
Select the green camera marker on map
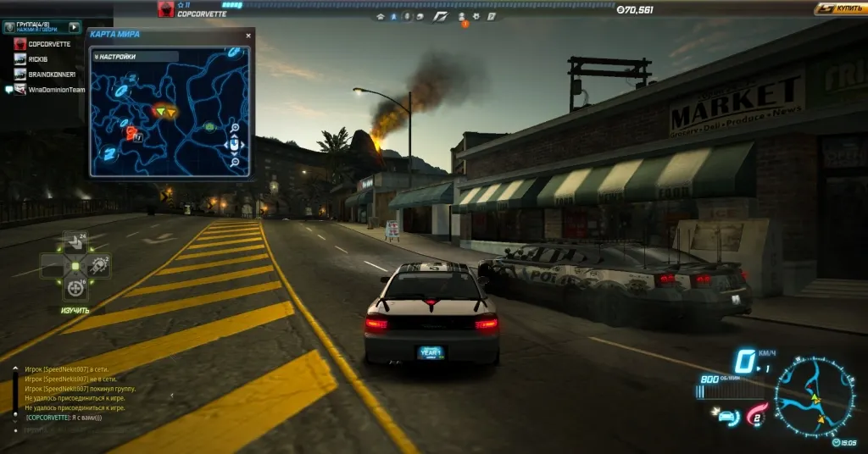[209, 127]
